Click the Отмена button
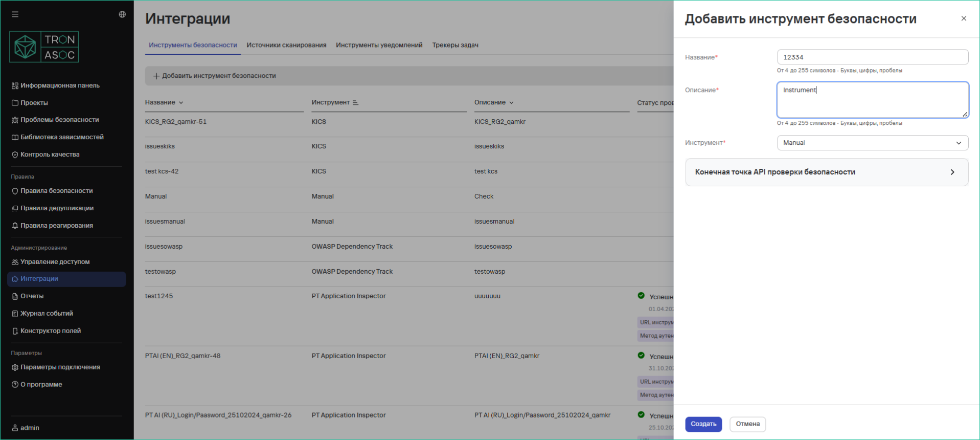 click(x=747, y=424)
